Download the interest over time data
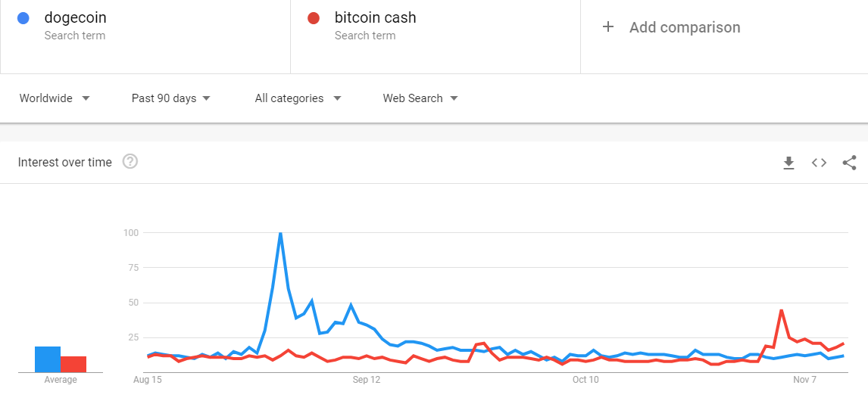The height and width of the screenshot is (404, 868). 788,163
